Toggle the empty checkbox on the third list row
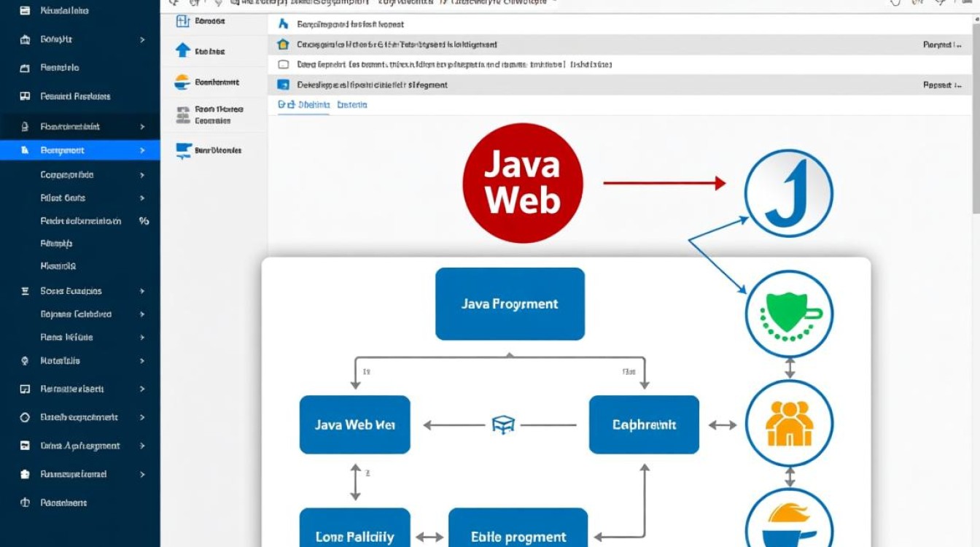Screen dimensions: 980x547 [x=282, y=64]
